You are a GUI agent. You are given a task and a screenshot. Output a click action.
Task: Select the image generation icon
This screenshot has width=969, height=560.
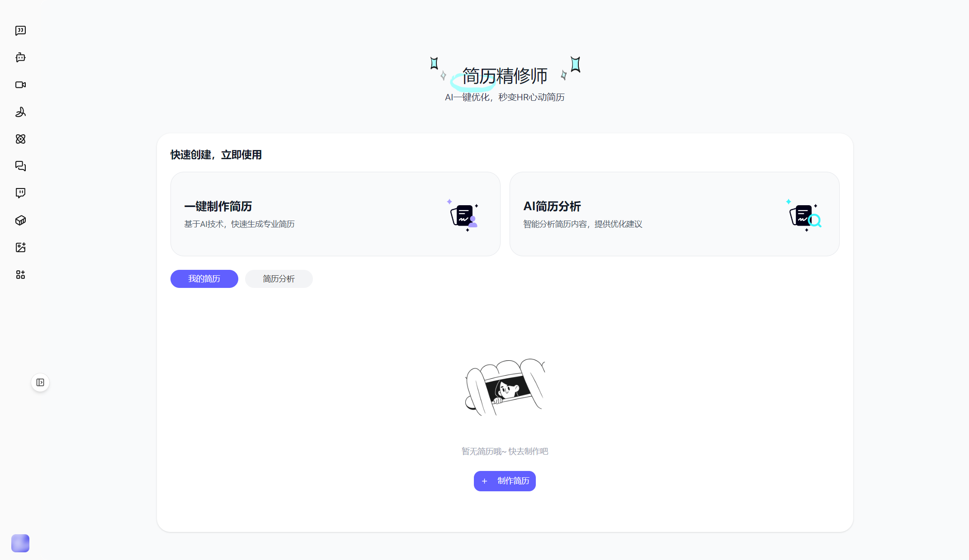(20, 247)
